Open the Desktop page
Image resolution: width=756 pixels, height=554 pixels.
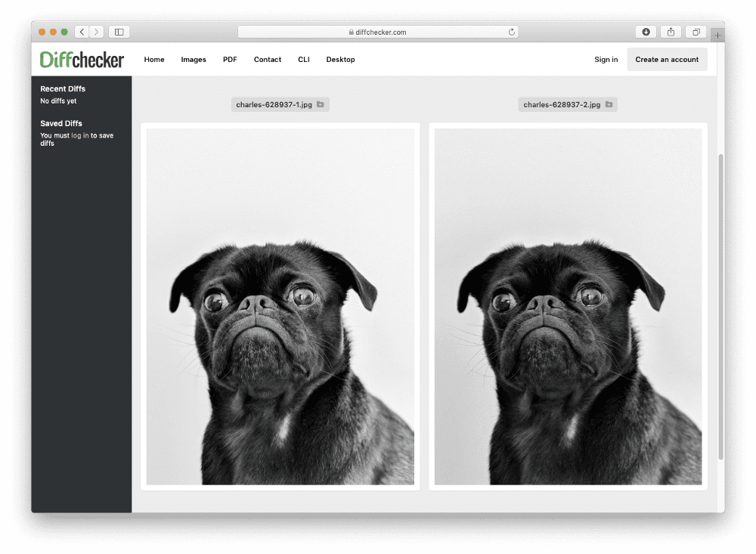(x=340, y=59)
